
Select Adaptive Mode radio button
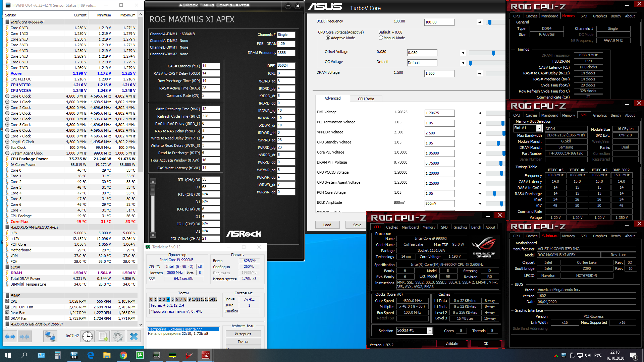tap(328, 38)
